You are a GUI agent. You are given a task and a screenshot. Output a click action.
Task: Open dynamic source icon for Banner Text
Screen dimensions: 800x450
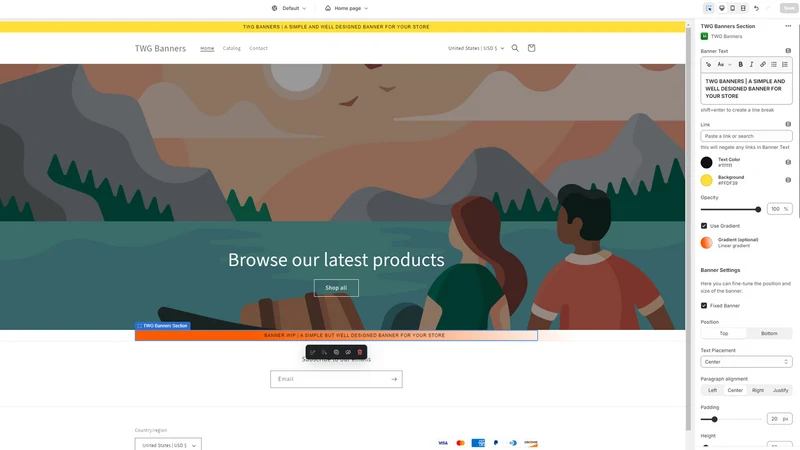coord(788,51)
